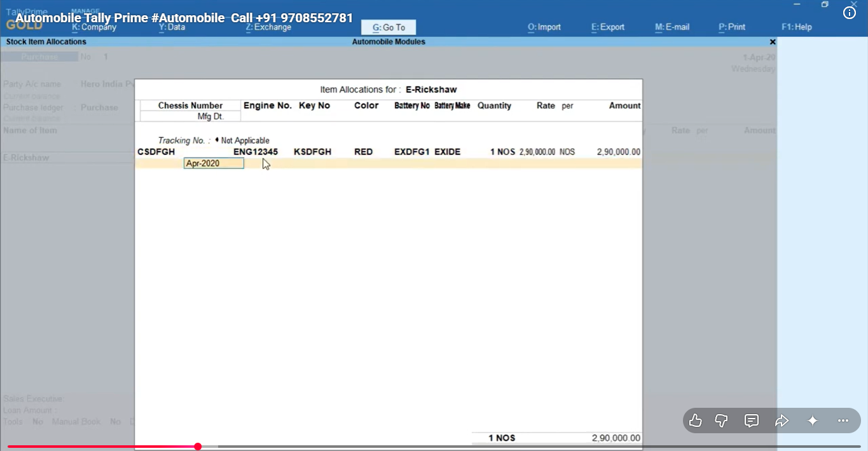The image size is (868, 451).
Task: Open the comments icon
Action: coord(752,421)
